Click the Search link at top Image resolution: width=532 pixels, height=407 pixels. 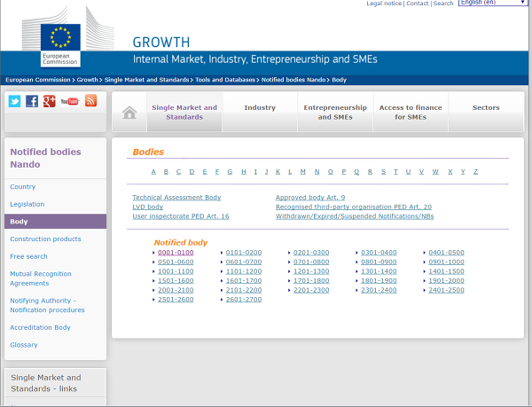pyautogui.click(x=443, y=4)
